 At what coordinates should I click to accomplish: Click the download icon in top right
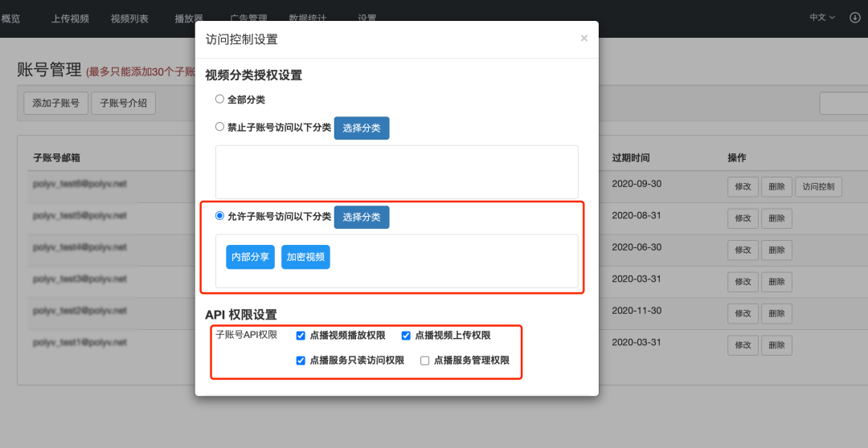(855, 18)
